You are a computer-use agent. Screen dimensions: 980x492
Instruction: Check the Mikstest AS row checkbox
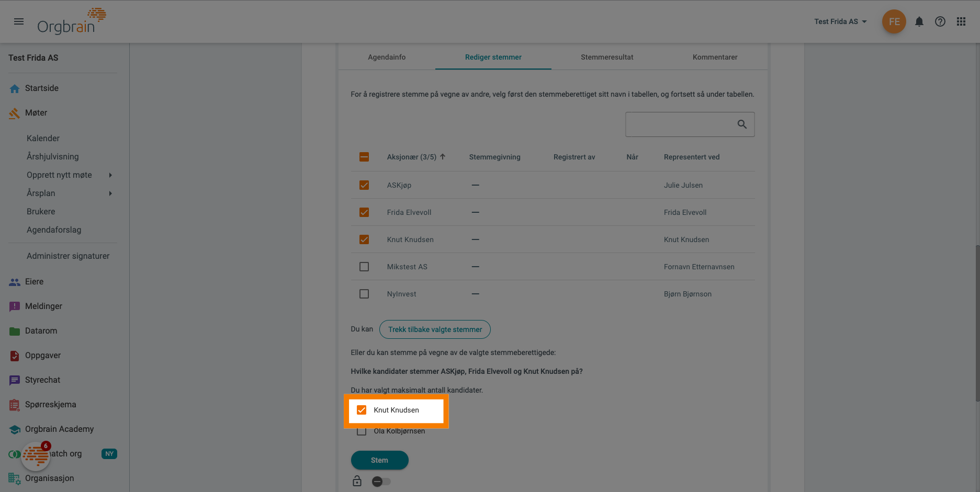(x=364, y=267)
